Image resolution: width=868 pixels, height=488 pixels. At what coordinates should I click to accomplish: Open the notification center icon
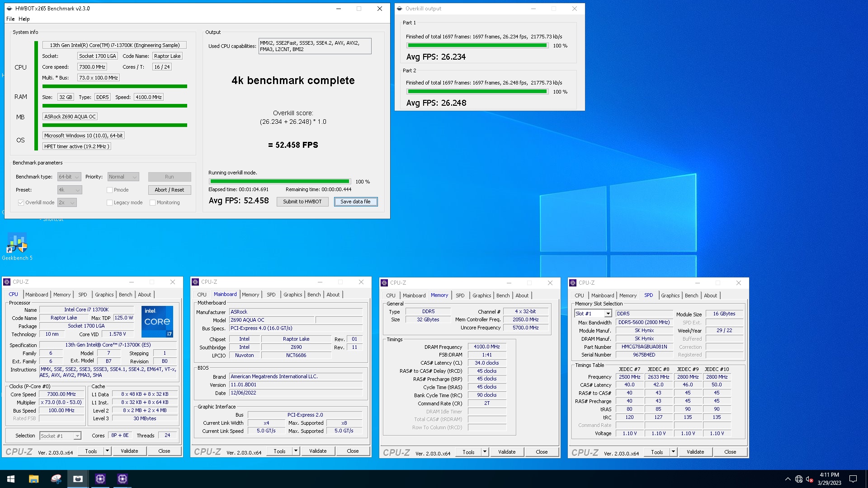tap(853, 479)
